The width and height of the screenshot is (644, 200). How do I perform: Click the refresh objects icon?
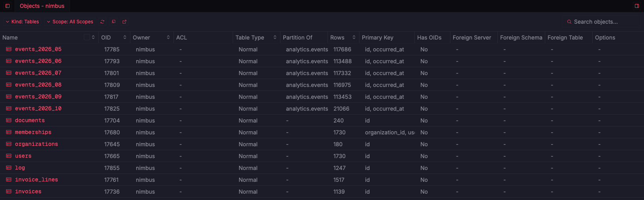click(102, 22)
